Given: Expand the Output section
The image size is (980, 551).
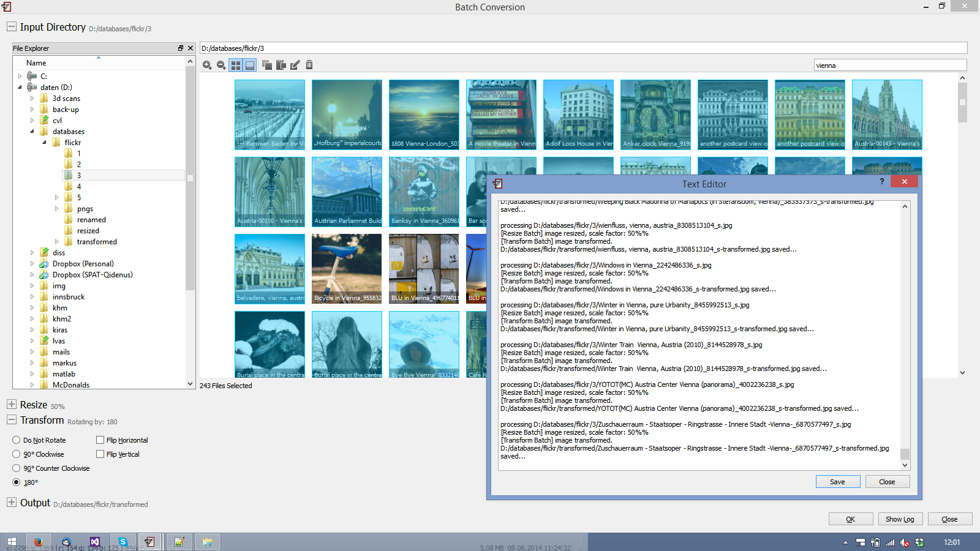Looking at the screenshot, I should point(11,502).
